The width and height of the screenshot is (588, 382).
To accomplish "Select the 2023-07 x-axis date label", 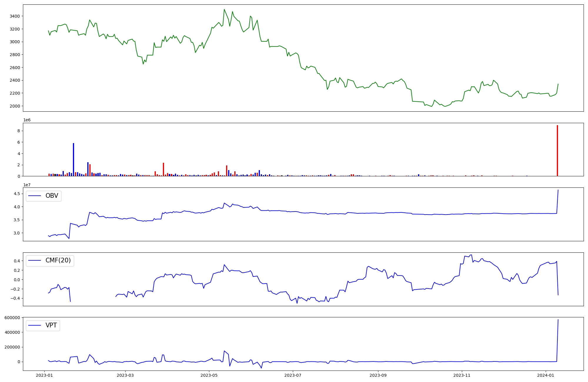I will point(293,375).
